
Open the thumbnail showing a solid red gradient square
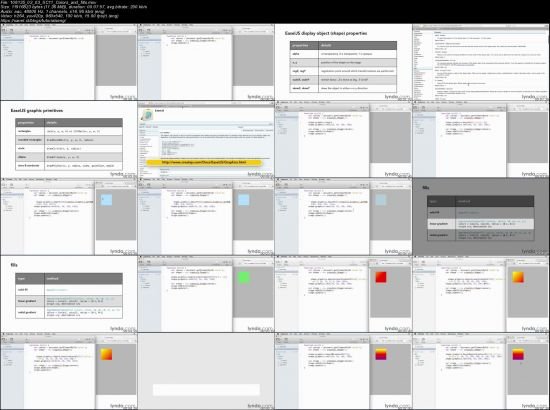(x=343, y=294)
